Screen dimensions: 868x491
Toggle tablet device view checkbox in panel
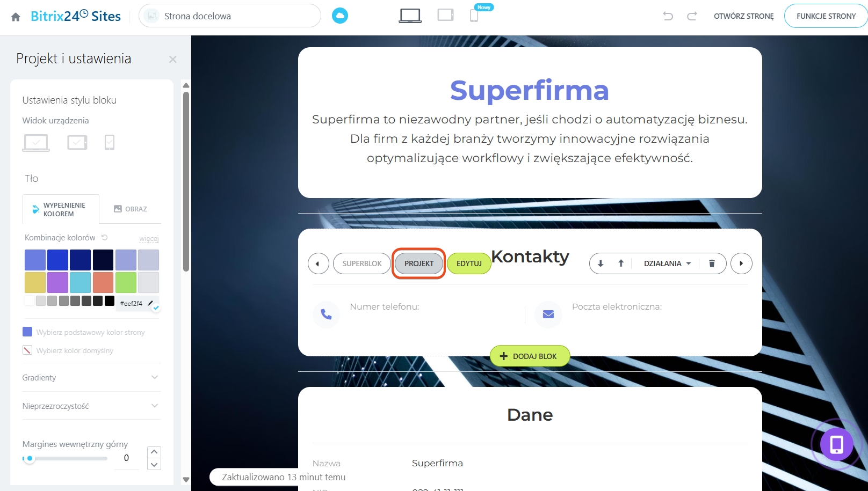click(x=77, y=142)
